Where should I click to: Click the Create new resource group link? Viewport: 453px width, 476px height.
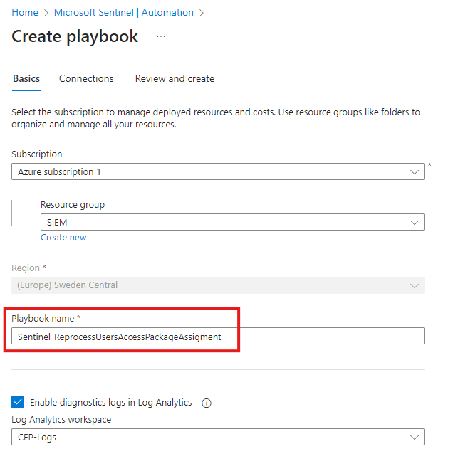point(63,238)
